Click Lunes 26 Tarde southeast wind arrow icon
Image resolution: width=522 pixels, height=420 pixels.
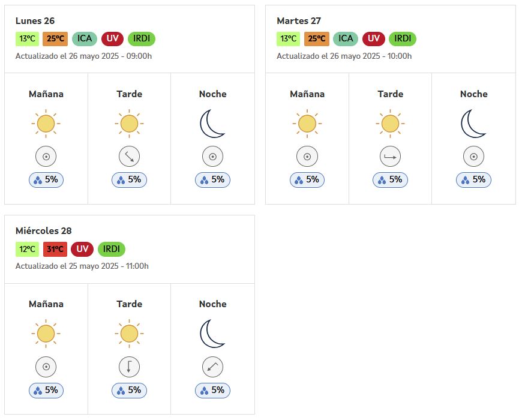coord(129,157)
